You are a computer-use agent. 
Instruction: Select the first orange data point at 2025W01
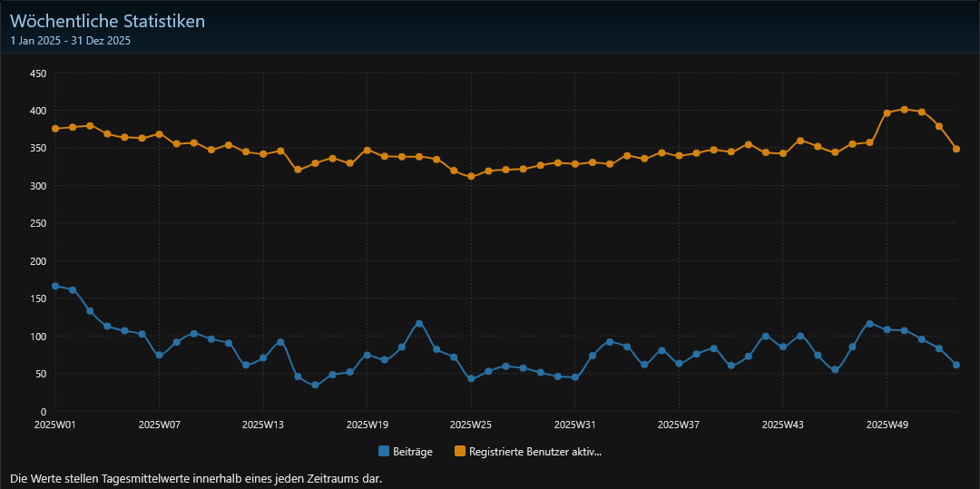pos(55,129)
